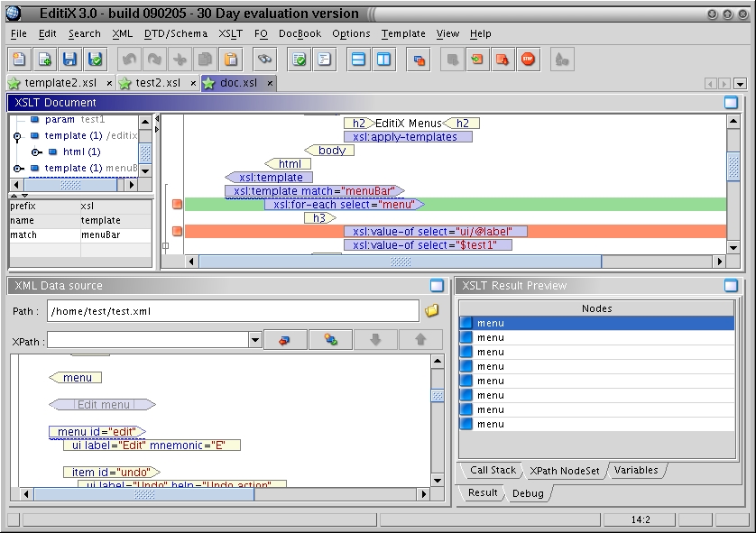This screenshot has width=756, height=533.
Task: Click XPath up arrow button
Action: pos(420,340)
